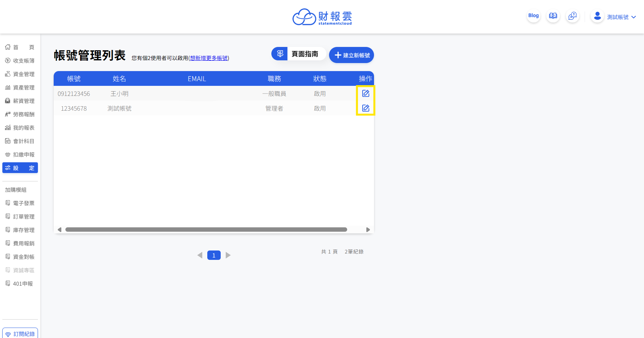
Task: Open the Blog link in header
Action: (533, 16)
